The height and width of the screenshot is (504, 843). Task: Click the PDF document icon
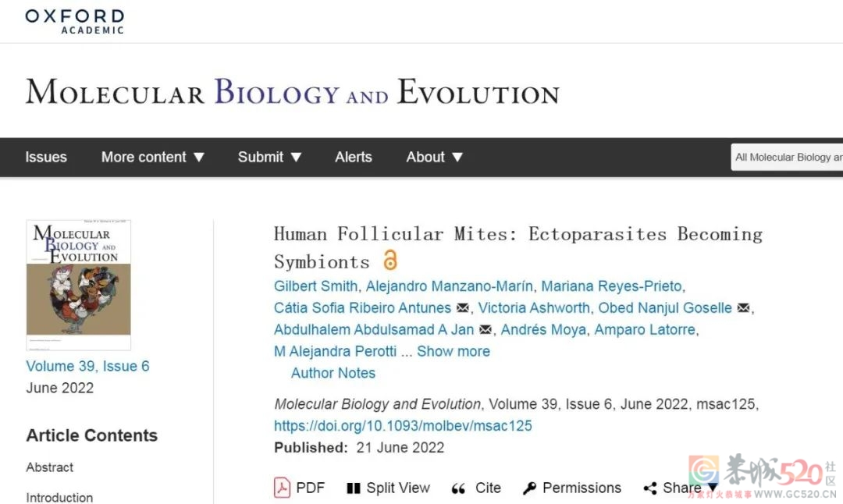282,488
